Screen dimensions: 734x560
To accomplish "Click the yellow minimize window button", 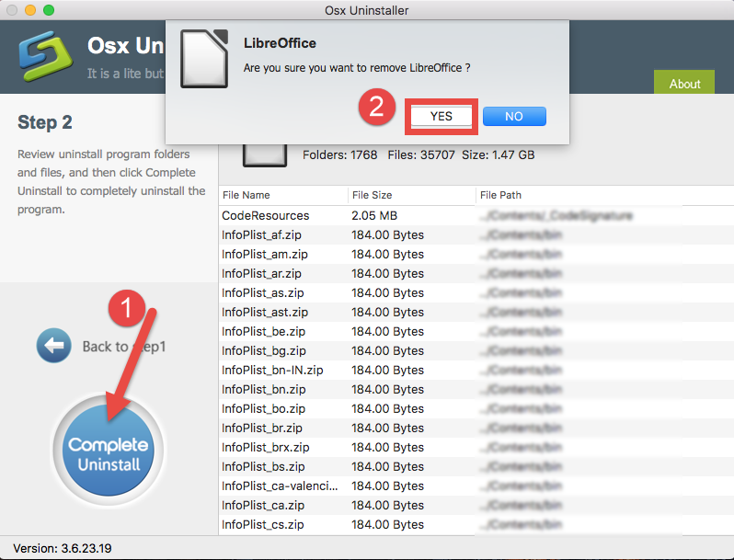I will (x=30, y=10).
